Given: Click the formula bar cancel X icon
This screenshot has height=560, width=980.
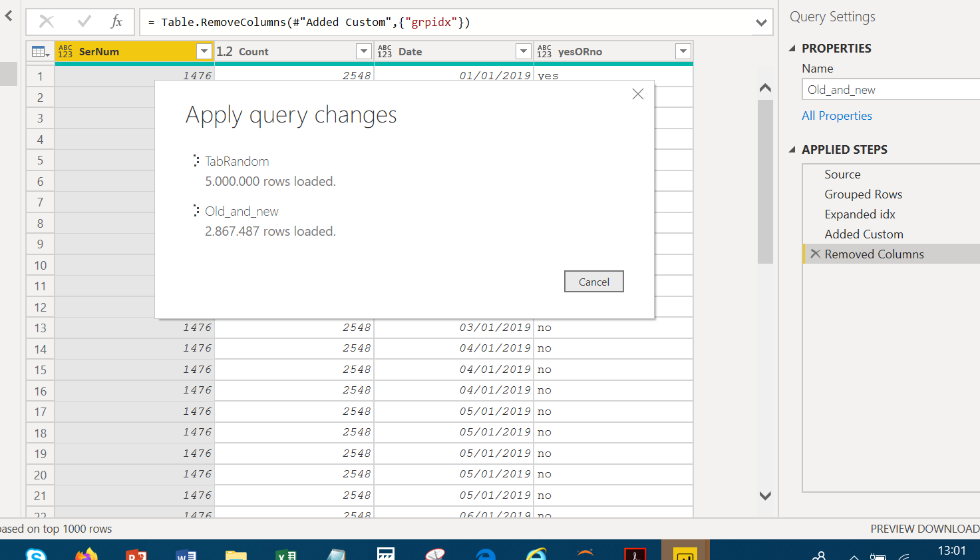Looking at the screenshot, I should 47,21.
